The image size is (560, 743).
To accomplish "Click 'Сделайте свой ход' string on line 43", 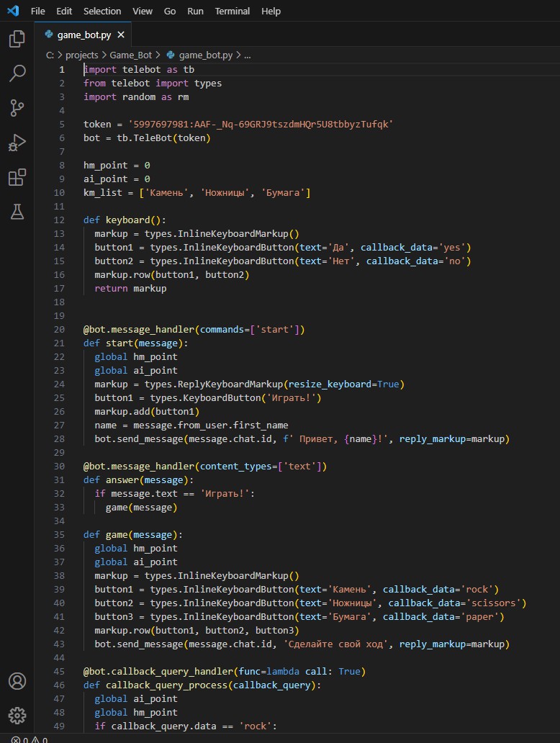I will pyautogui.click(x=336, y=644).
